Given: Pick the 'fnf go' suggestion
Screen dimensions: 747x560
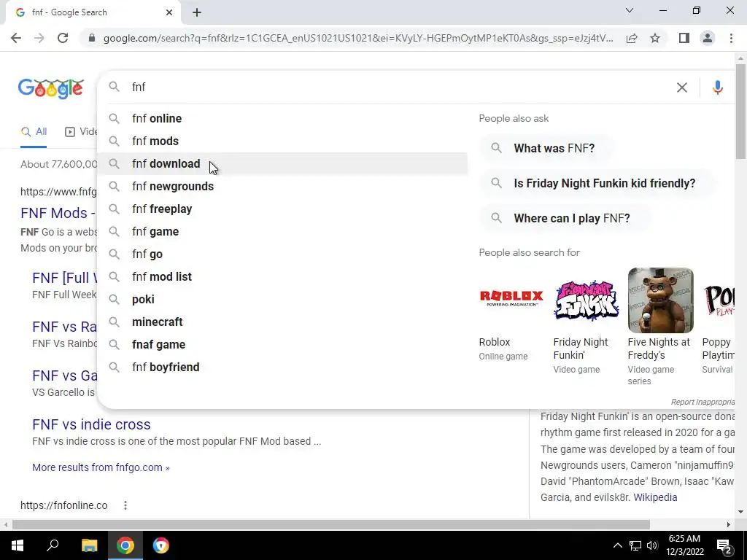Looking at the screenshot, I should click(x=282, y=254).
